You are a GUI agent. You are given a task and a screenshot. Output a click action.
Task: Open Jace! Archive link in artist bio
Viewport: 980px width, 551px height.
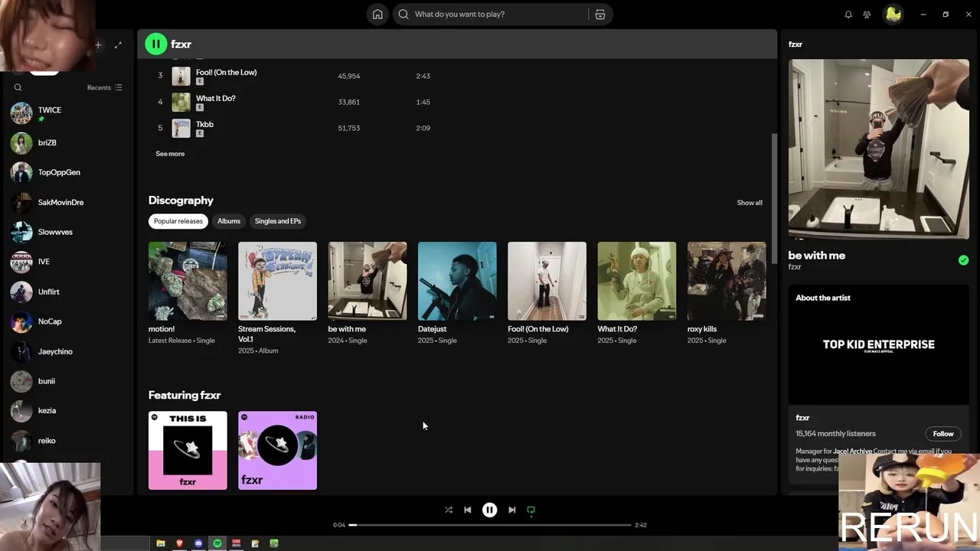(852, 452)
